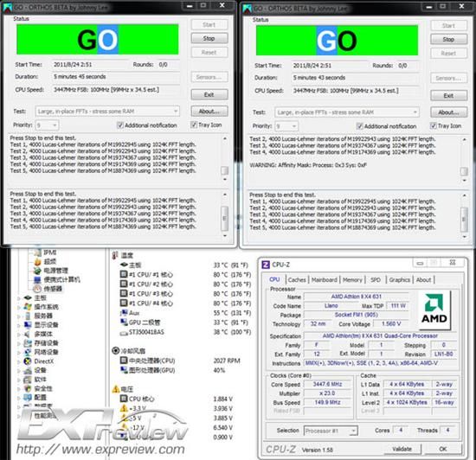Viewport: 476px width, 460px height.
Task: Click upper log scrollbar in left ORTHOS window
Action: pyautogui.click(x=225, y=159)
